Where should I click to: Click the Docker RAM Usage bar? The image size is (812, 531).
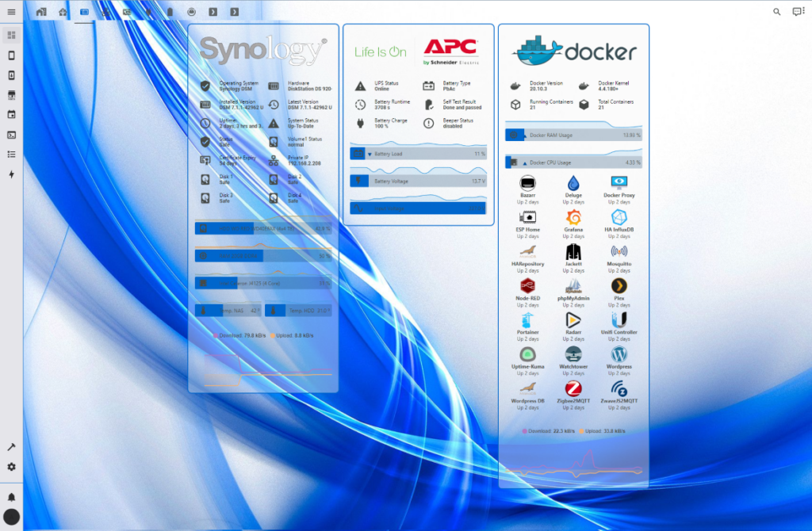tap(573, 135)
